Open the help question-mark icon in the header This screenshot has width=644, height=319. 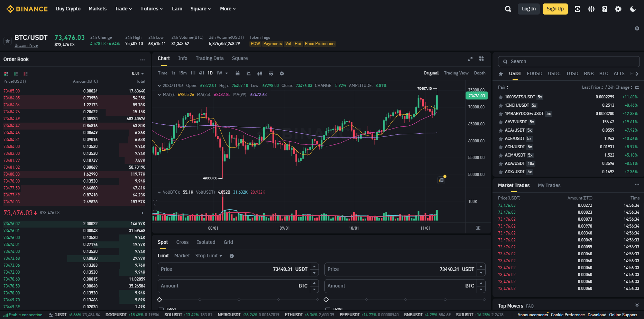pyautogui.click(x=604, y=9)
